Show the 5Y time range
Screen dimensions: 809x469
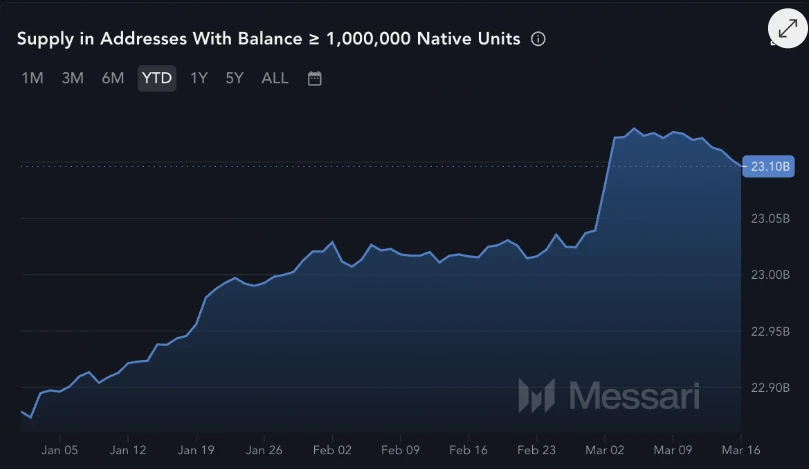tap(234, 78)
